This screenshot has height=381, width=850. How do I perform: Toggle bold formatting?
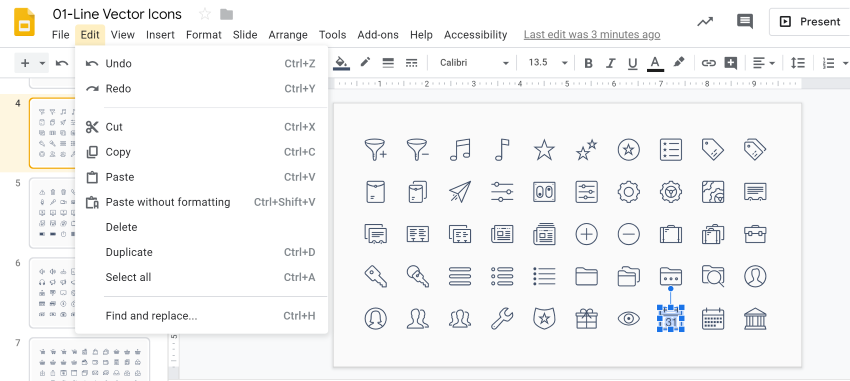click(x=588, y=63)
